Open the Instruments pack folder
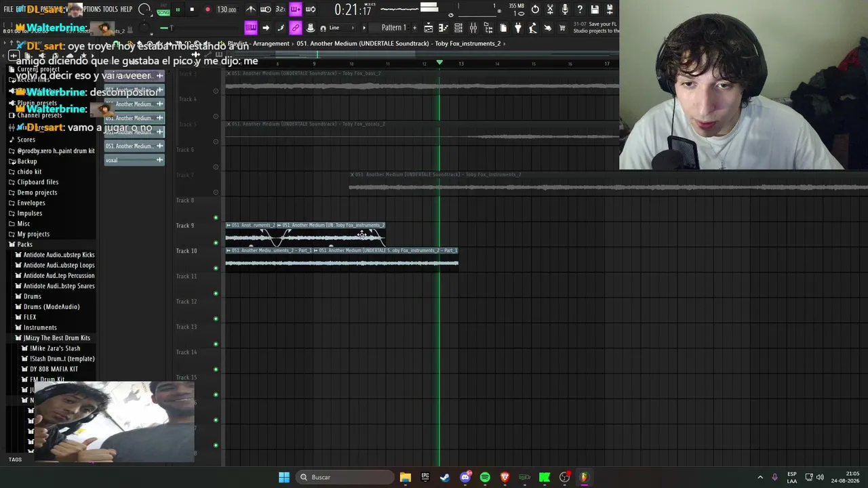868x488 pixels. pos(40,327)
